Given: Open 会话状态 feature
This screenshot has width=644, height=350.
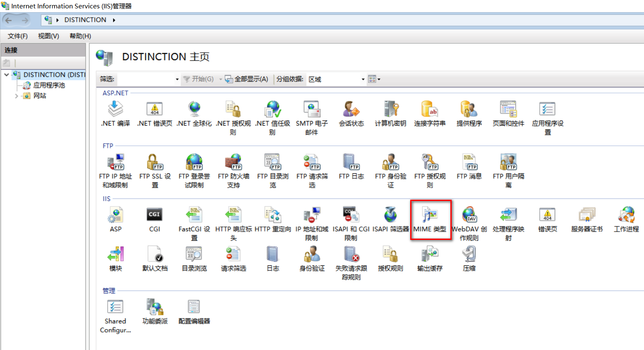Looking at the screenshot, I should (351, 114).
